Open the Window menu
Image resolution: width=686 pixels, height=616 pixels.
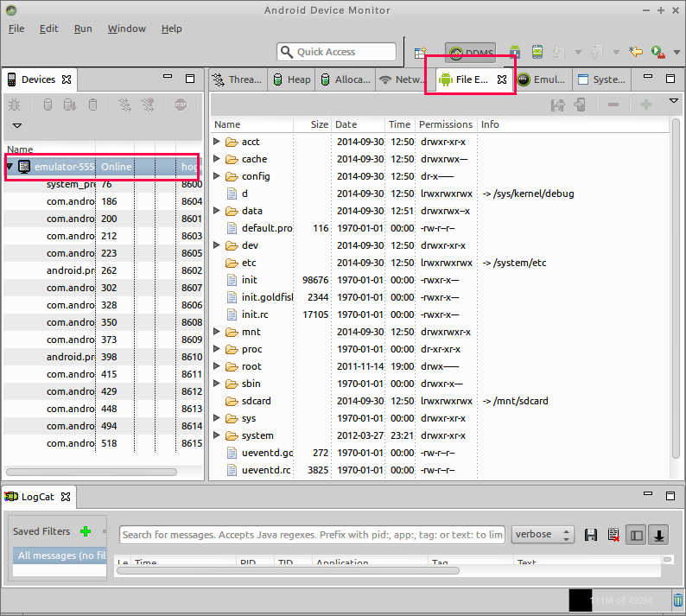tap(126, 29)
